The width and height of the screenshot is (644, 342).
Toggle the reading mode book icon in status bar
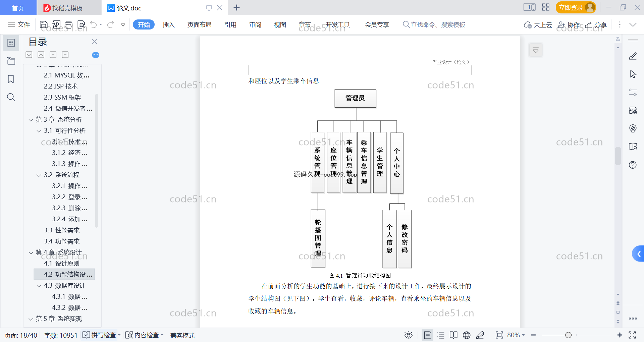[x=453, y=335]
